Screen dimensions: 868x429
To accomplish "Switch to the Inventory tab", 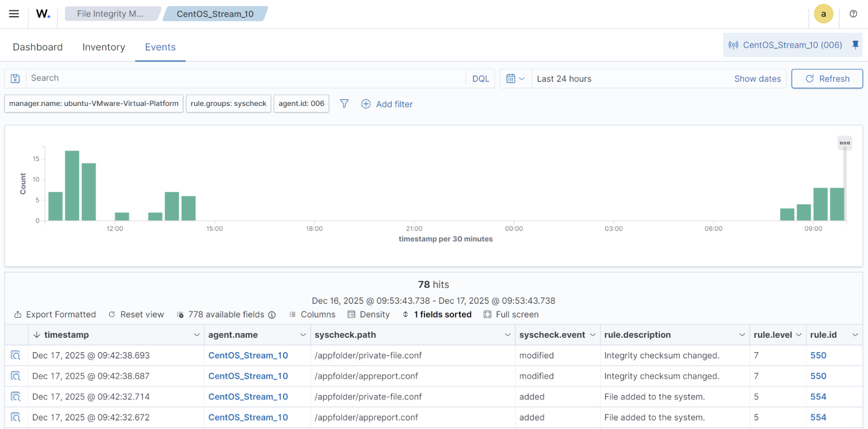I will (103, 47).
